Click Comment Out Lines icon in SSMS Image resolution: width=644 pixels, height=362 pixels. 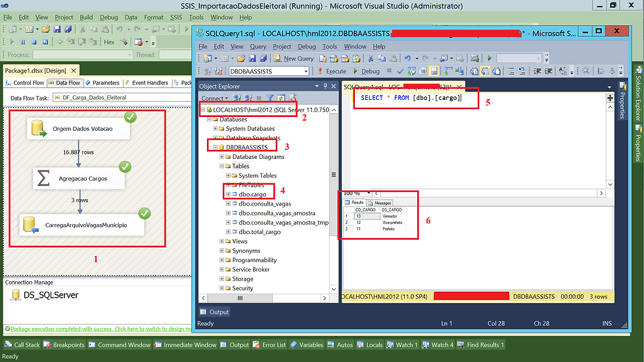(511, 72)
